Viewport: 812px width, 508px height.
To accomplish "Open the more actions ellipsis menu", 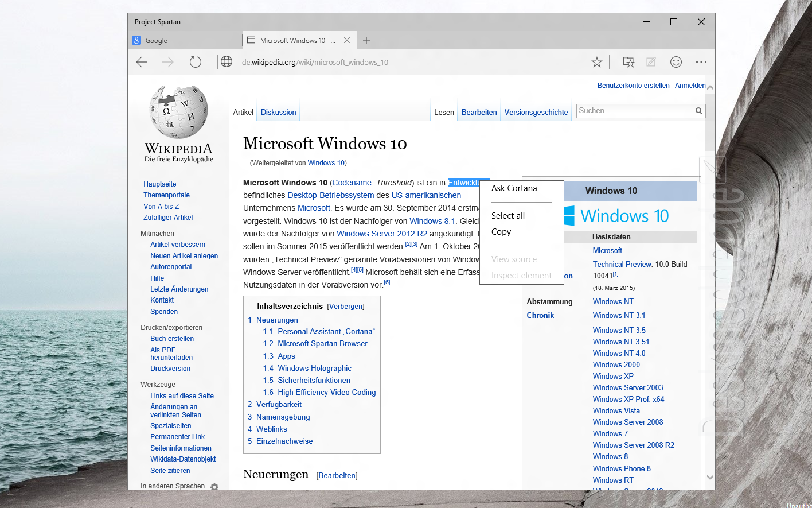I will tap(701, 62).
